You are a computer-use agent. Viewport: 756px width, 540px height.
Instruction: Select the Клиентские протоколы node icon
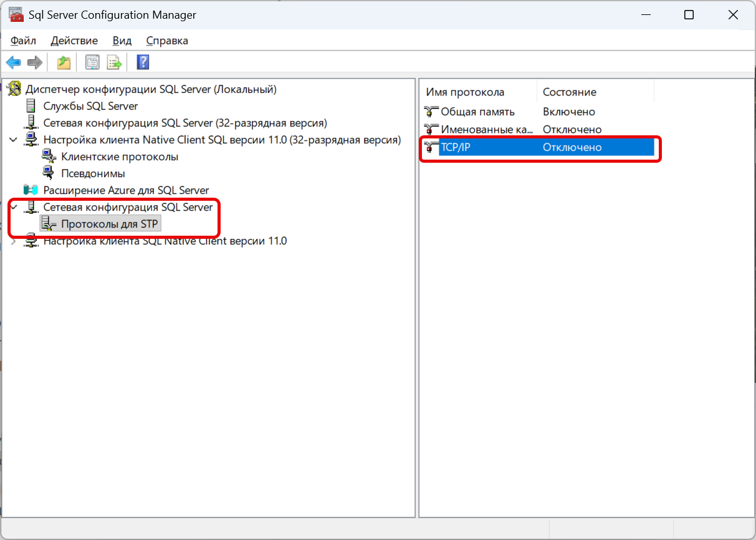point(49,157)
